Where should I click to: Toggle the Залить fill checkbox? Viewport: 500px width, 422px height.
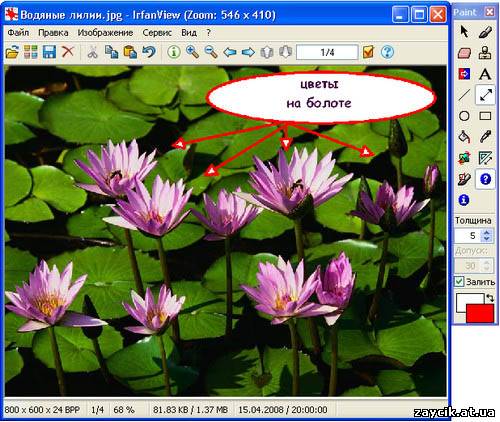[x=459, y=281]
